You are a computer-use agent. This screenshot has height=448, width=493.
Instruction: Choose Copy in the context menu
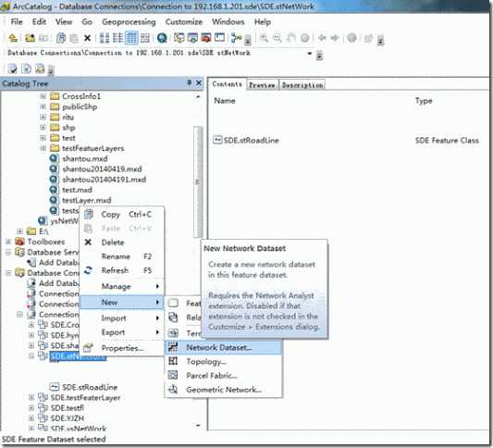pyautogui.click(x=122, y=214)
